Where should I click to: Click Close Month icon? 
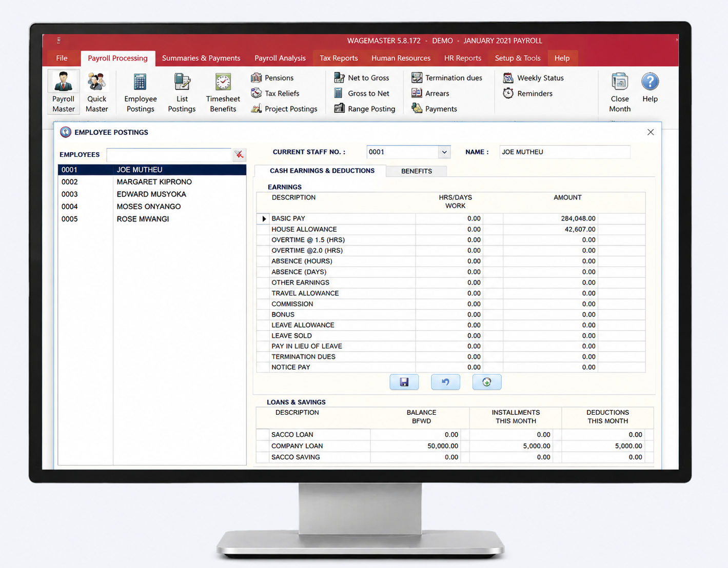[x=620, y=82]
